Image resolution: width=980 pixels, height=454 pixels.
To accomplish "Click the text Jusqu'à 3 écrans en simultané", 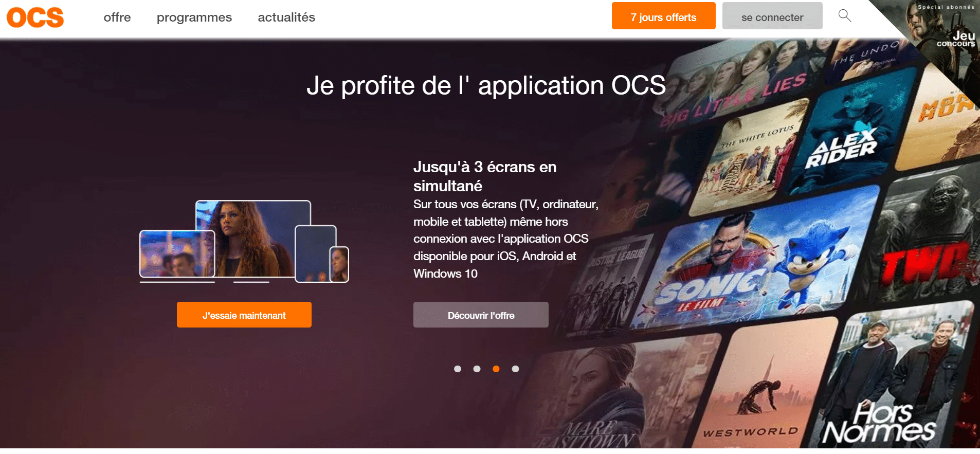I will click(x=485, y=176).
